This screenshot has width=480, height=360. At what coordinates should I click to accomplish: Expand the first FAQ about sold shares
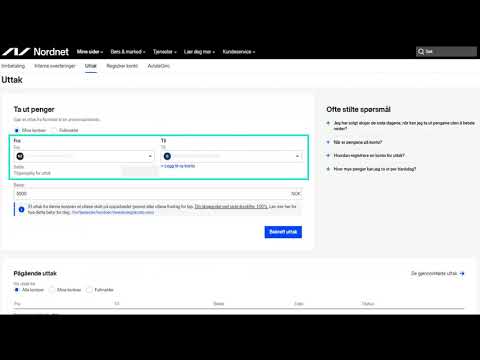401,126
